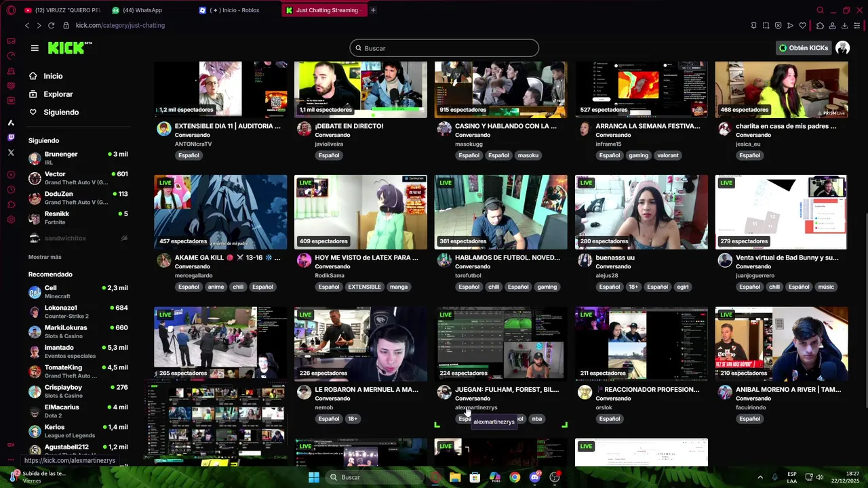868x488 pixels.
Task: Select the Just Chatting Streaming tab
Action: tap(325, 10)
